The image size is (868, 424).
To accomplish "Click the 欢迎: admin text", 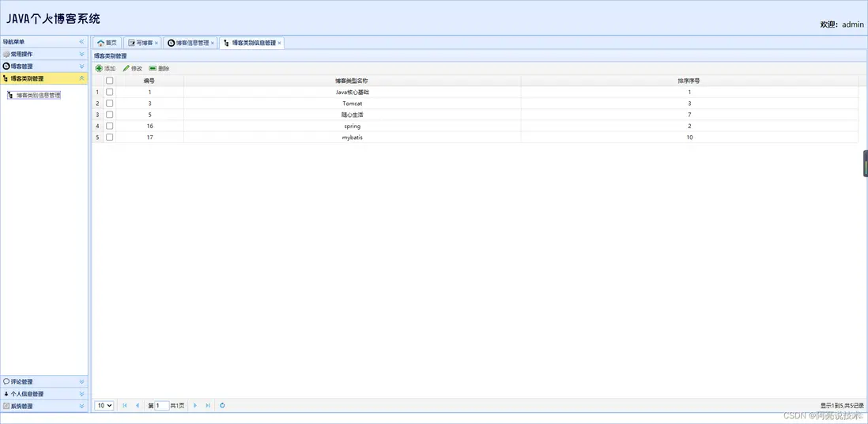I will [841, 25].
